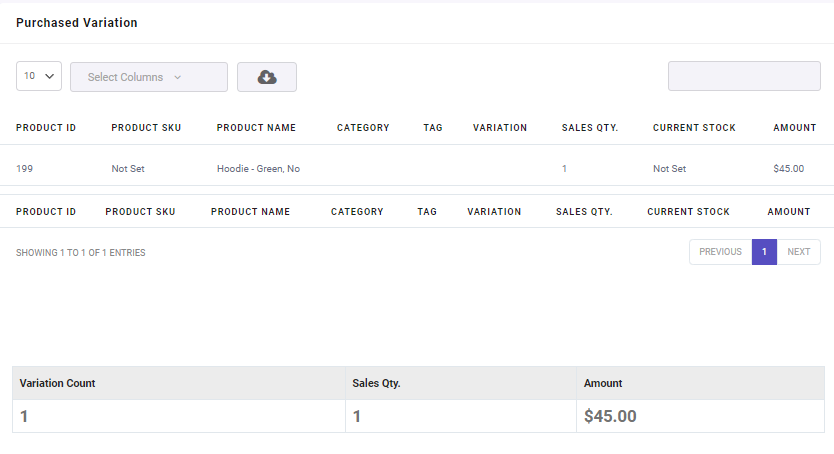Screen dimensions: 834x454
Task: Click product ID 199 cell
Action: [24, 169]
